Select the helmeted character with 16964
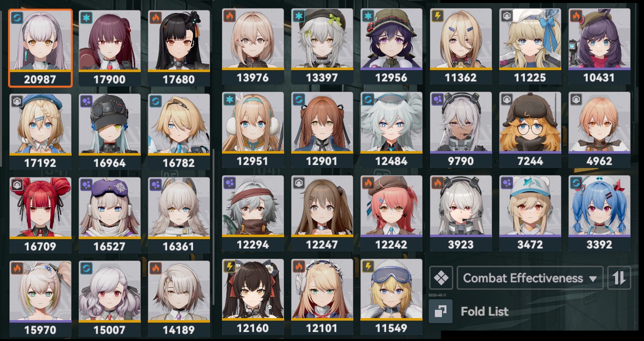 (109, 132)
